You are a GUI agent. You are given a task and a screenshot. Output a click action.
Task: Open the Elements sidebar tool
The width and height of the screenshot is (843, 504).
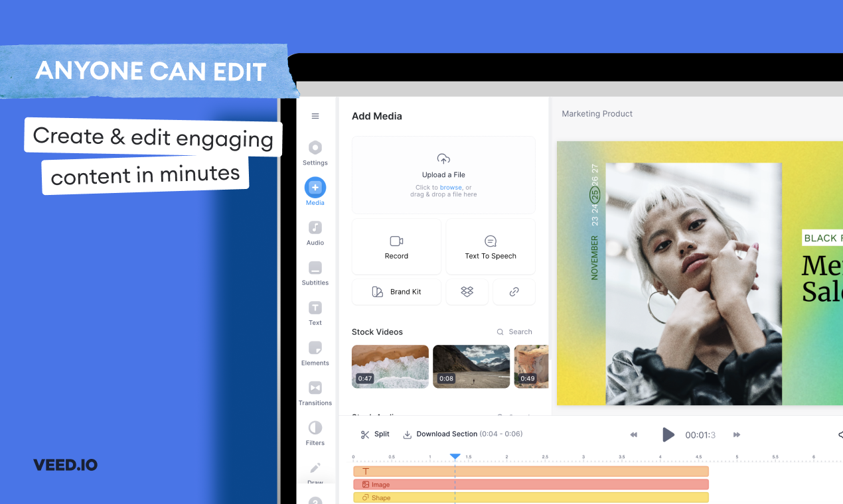[315, 353]
